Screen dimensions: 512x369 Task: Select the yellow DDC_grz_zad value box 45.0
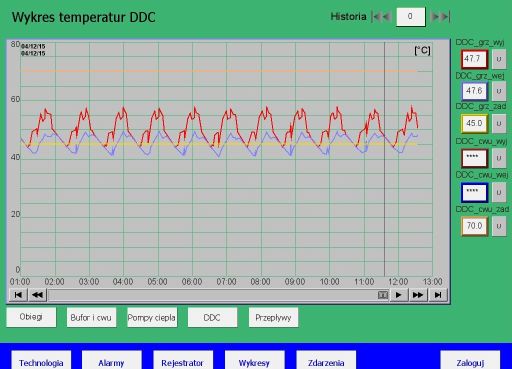coord(474,123)
